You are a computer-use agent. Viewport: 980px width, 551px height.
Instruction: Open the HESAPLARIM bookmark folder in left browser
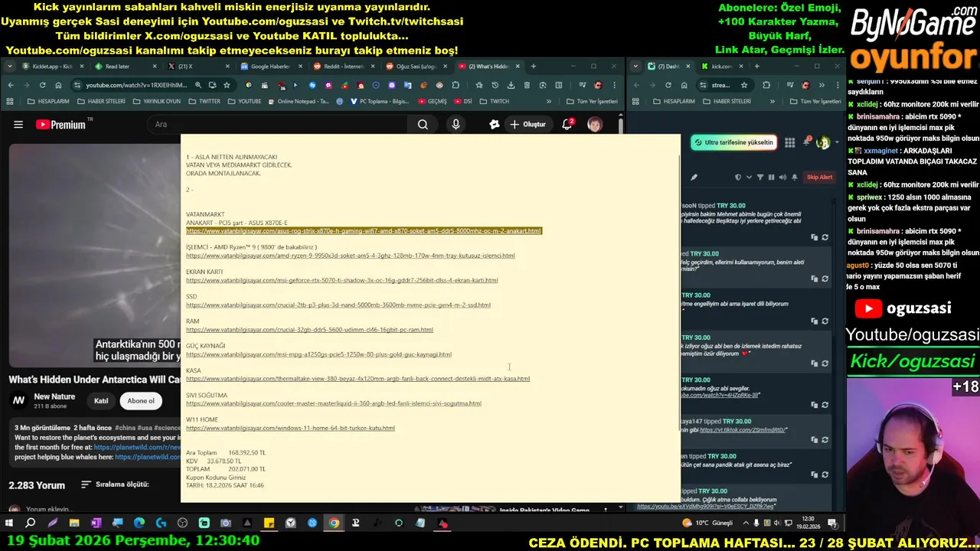47,101
